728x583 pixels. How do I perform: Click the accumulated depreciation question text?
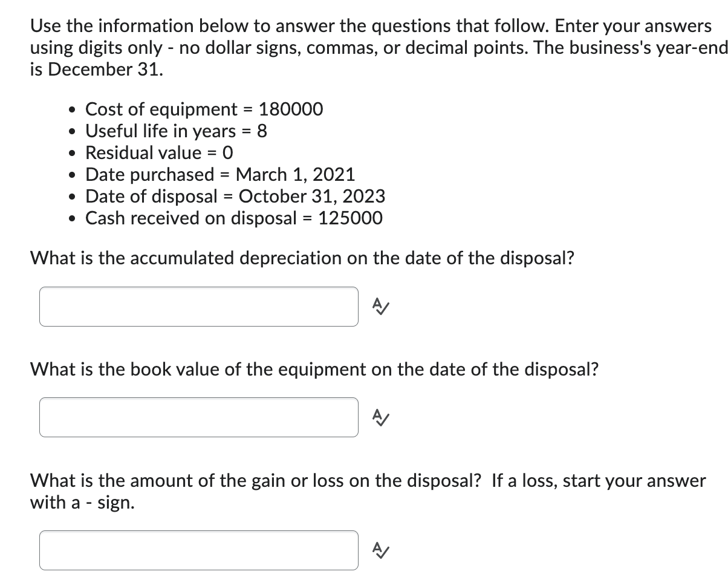point(302,258)
